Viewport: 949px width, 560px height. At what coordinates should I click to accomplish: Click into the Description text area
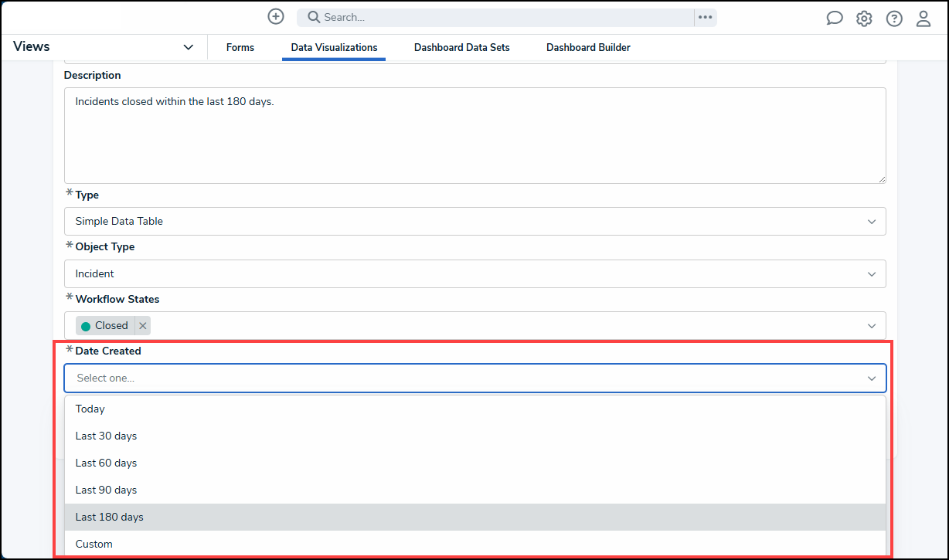[x=474, y=135]
